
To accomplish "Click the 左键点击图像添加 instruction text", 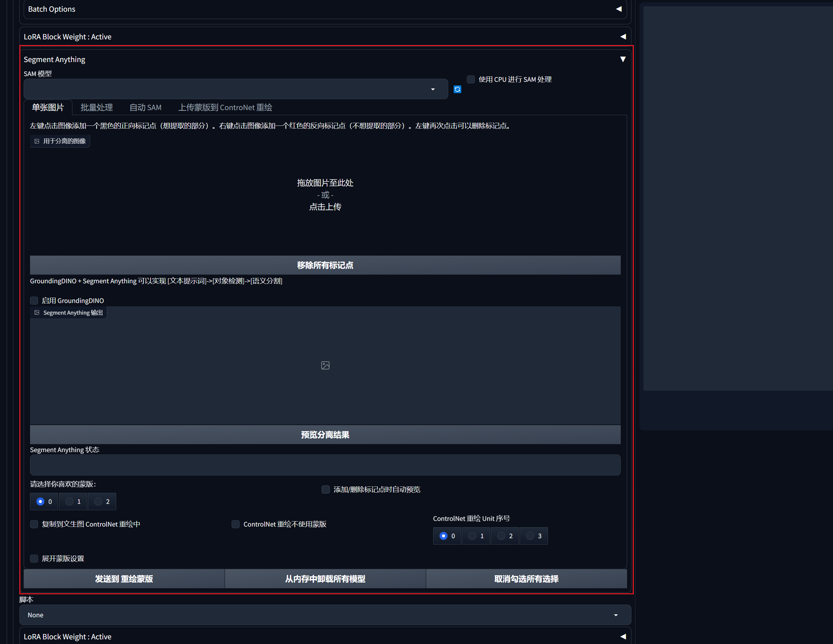I will point(270,126).
